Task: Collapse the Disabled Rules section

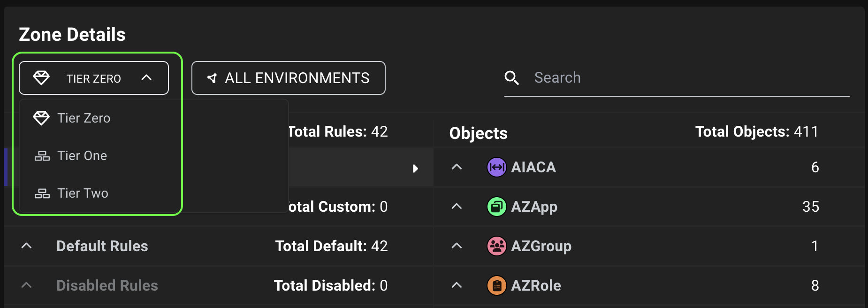Action: click(26, 285)
